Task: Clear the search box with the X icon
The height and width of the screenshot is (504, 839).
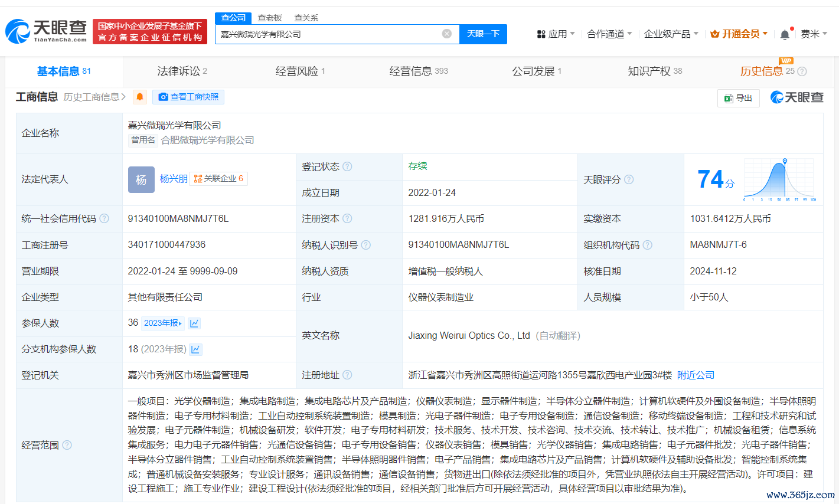Action: [x=447, y=34]
